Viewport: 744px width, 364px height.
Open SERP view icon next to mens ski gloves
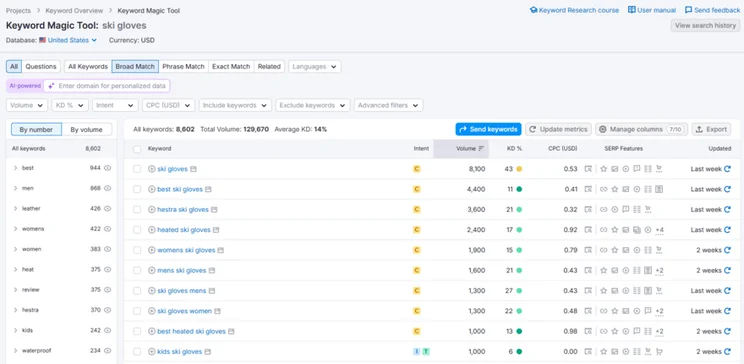coord(212,271)
